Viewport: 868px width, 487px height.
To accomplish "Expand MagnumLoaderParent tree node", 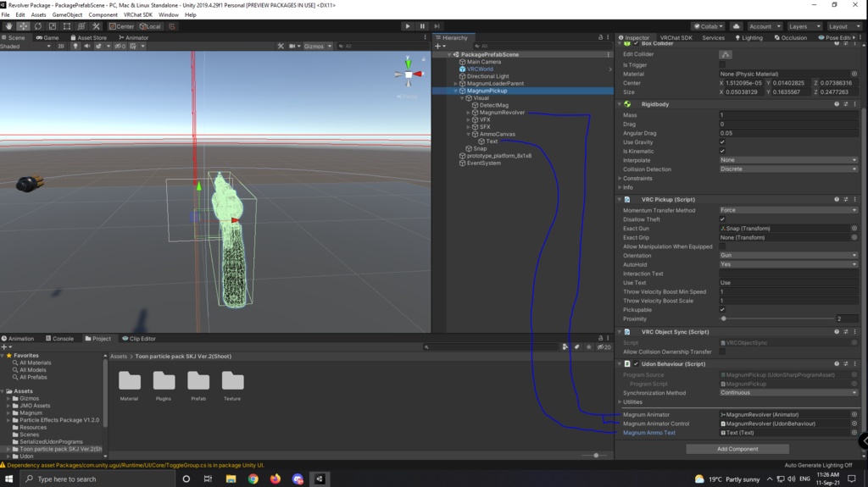I will tap(455, 84).
